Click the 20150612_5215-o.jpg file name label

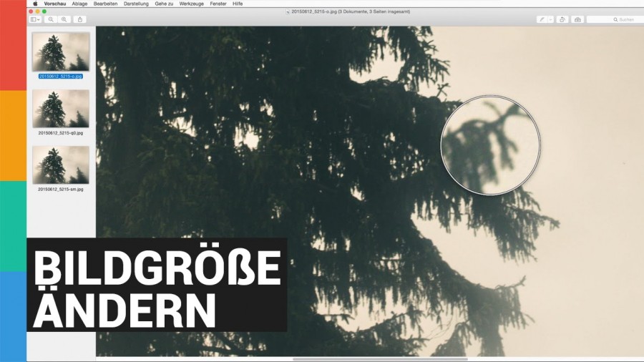pyautogui.click(x=61, y=76)
